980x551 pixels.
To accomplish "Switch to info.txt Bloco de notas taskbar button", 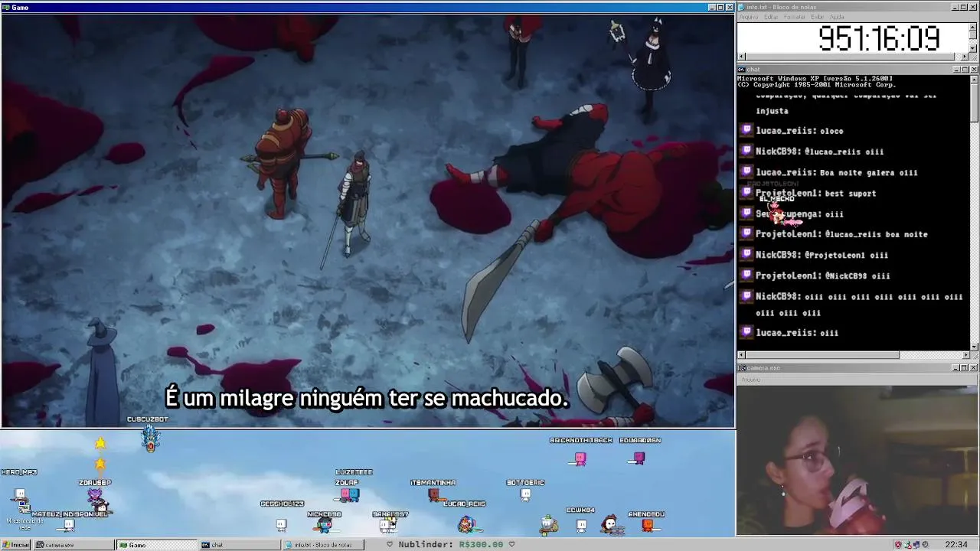I will pyautogui.click(x=323, y=545).
